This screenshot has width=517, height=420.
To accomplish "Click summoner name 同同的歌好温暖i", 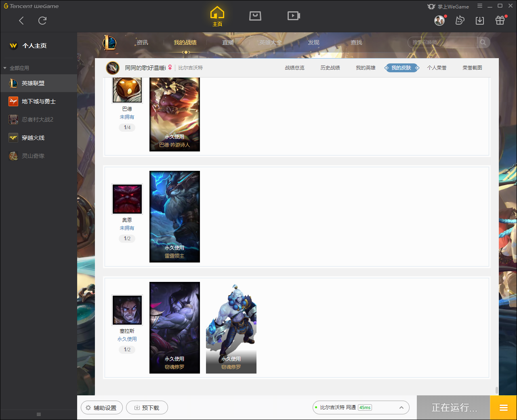I will coord(145,68).
